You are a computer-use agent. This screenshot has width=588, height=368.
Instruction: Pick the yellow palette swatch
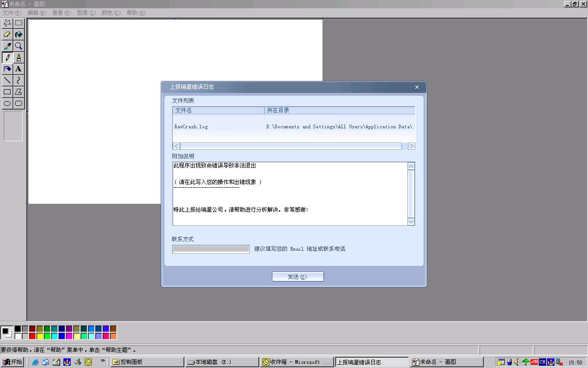[40, 336]
